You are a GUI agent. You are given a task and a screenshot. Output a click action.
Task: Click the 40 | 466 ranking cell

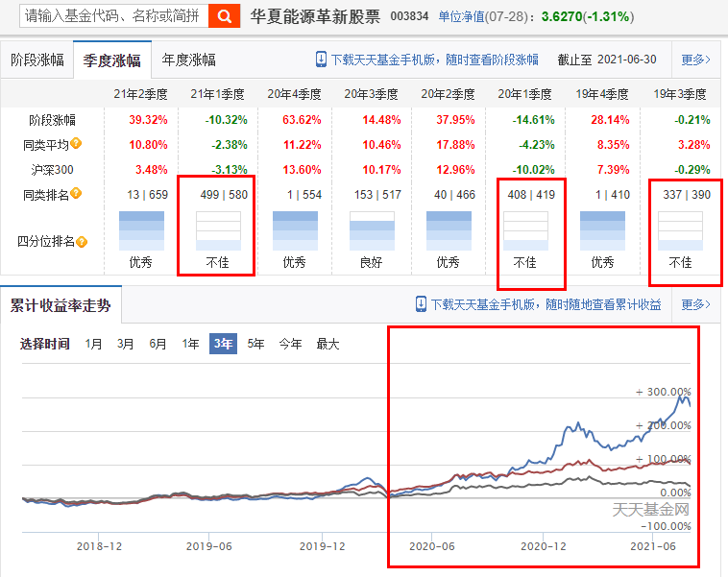pos(454,195)
